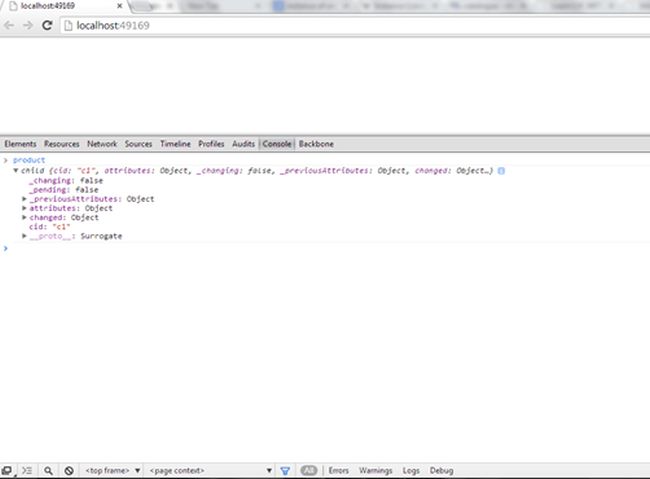Toggle the console filter funnel

(285, 471)
